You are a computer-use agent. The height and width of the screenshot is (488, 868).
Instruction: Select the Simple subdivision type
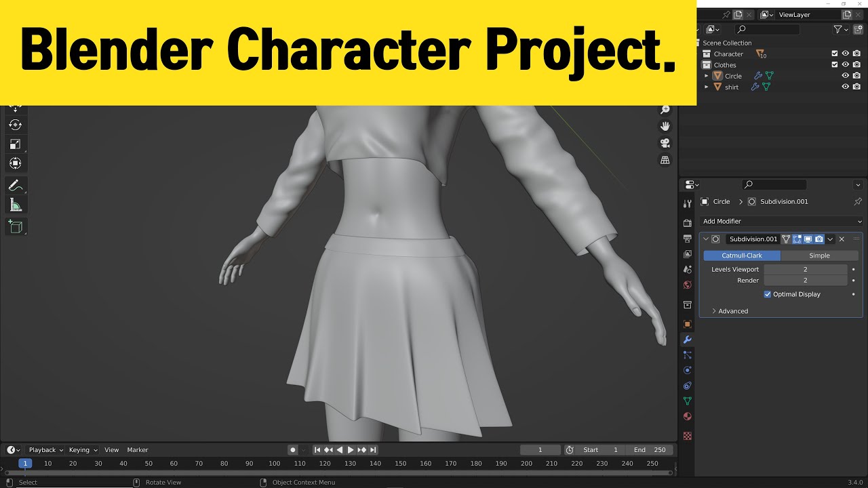(x=819, y=256)
